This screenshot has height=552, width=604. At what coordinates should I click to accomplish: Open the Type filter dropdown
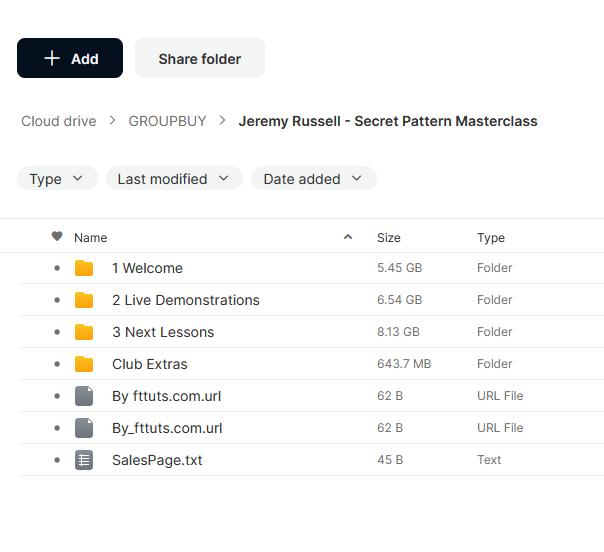click(x=57, y=178)
